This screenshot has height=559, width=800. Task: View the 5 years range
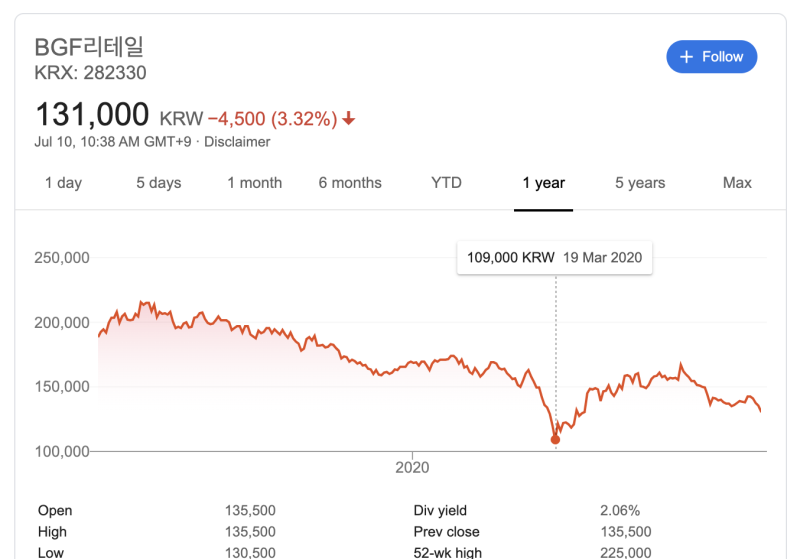(x=640, y=183)
